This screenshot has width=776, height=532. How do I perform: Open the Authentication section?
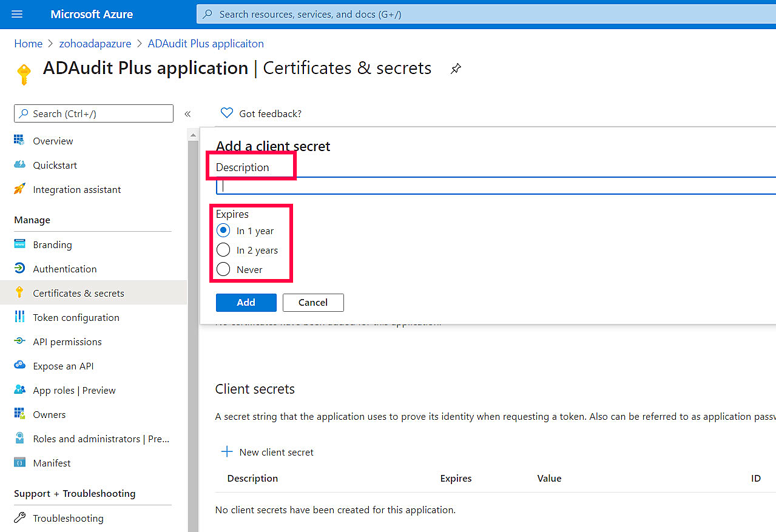[x=64, y=268]
